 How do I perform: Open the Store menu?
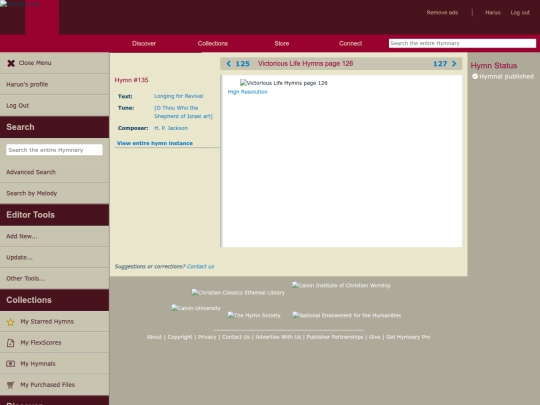[x=282, y=43]
